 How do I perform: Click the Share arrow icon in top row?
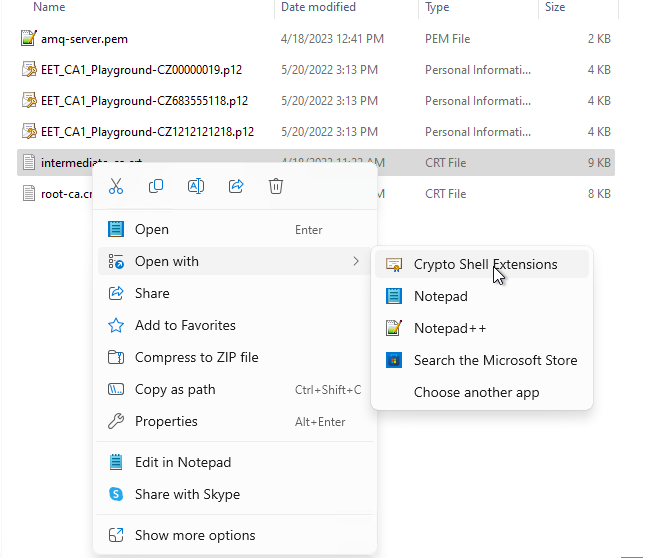click(237, 186)
